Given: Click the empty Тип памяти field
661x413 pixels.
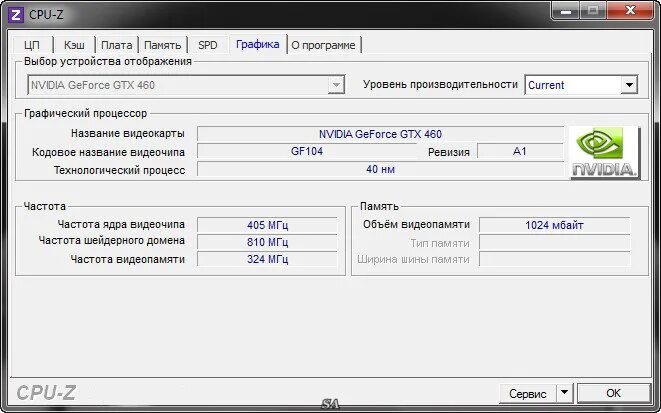Looking at the screenshot, I should pos(554,243).
